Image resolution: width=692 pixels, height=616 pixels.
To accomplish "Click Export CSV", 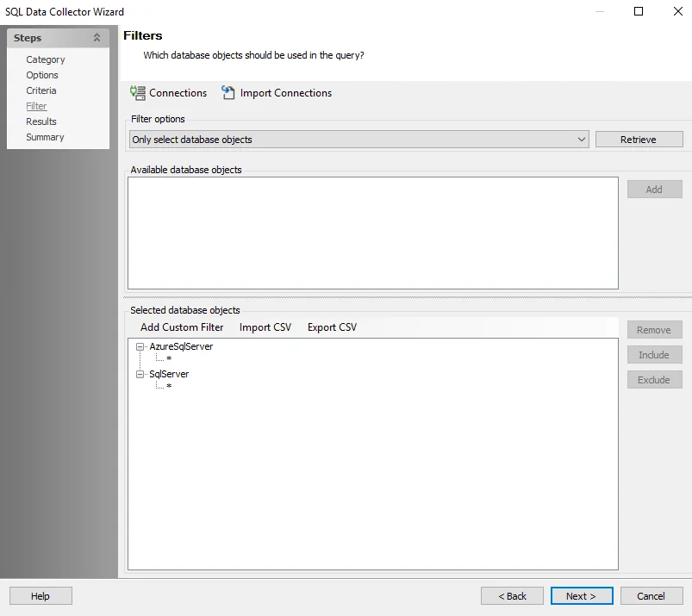I will click(332, 327).
